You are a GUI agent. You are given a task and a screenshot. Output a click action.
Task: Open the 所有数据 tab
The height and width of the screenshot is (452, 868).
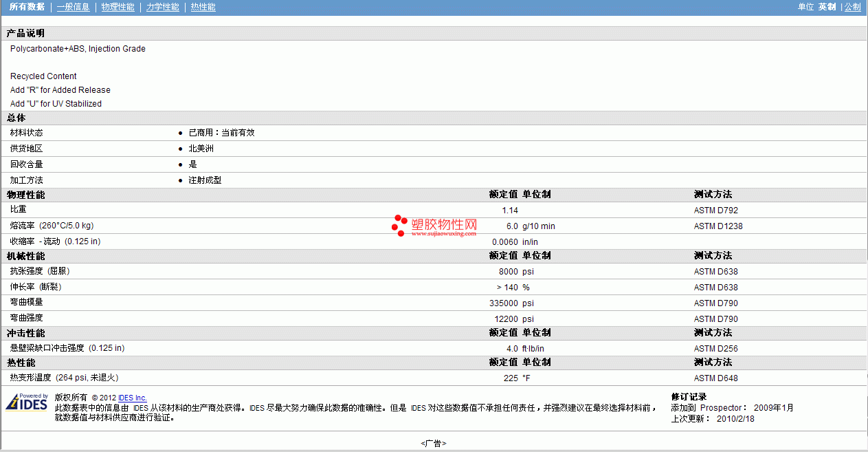(27, 7)
